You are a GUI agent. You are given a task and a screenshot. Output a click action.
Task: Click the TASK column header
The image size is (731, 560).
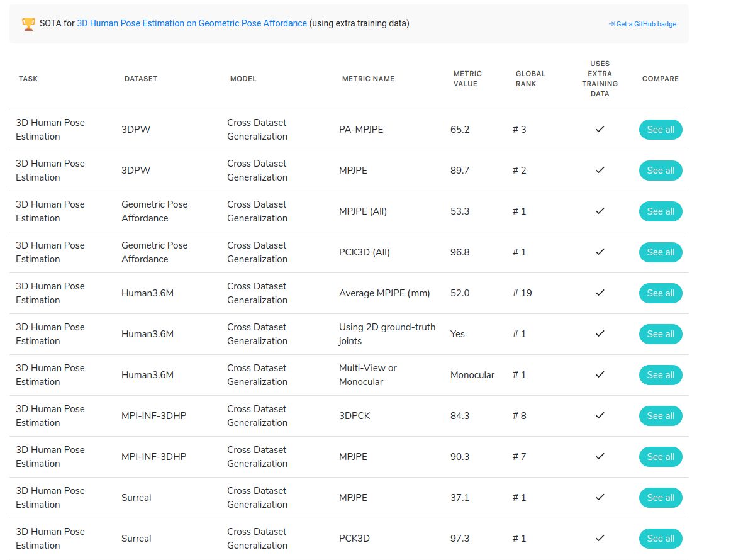point(28,79)
